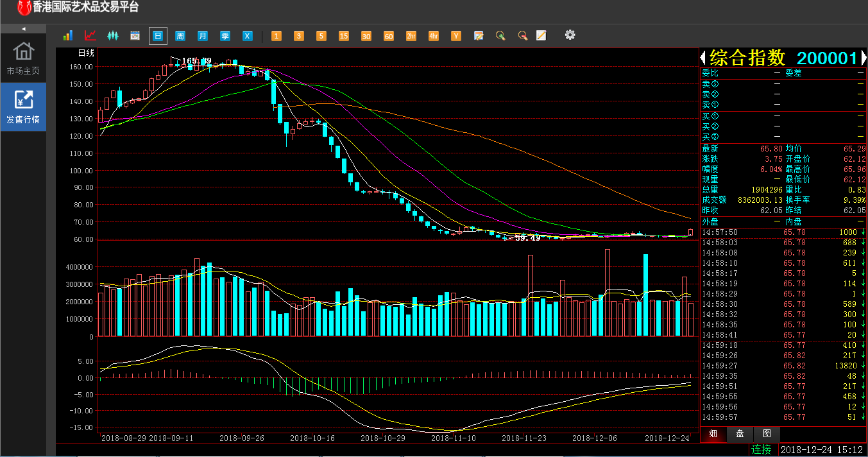
Task: Select the candlestick chart icon
Action: click(x=113, y=36)
